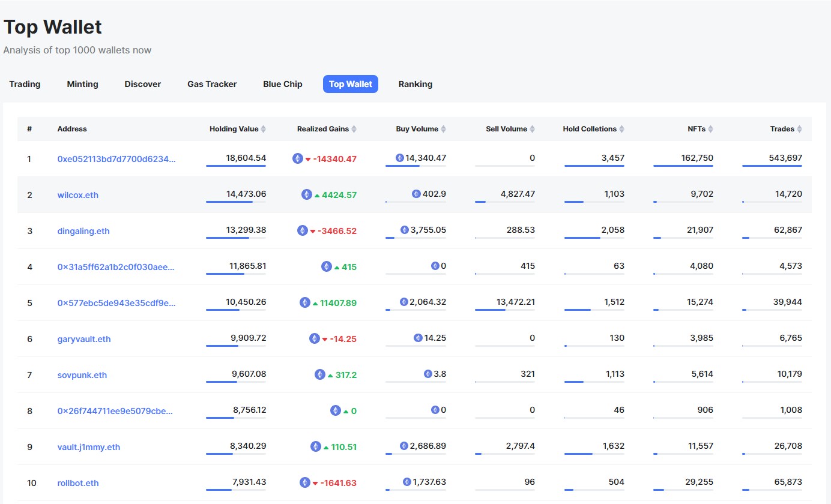
Task: Click Ethereum icon next to 11407.89 gains
Action: click(305, 302)
